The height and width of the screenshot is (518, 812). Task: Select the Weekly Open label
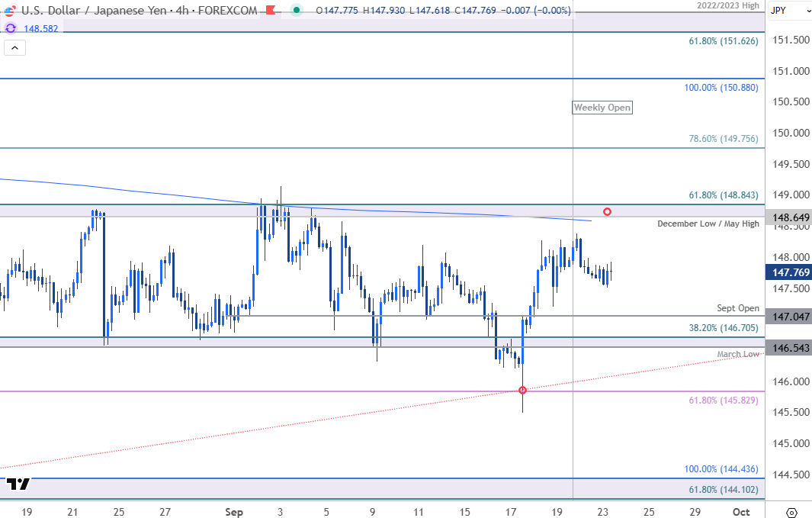click(602, 108)
